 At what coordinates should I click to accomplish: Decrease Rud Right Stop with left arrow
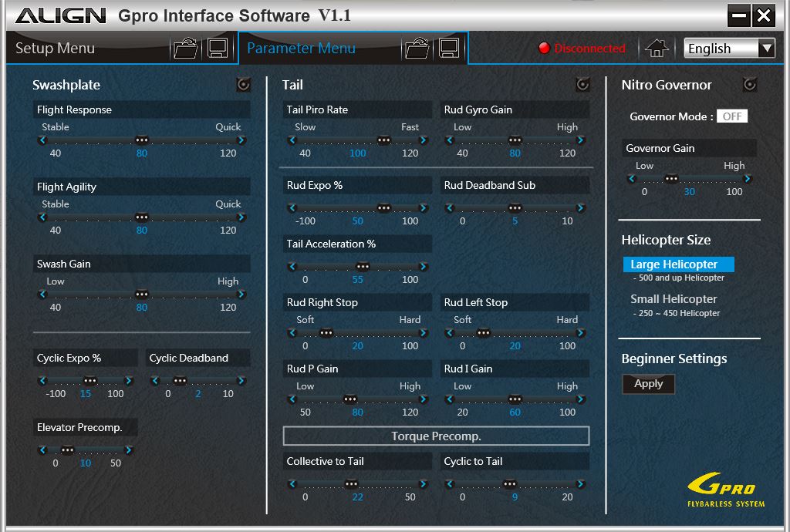tap(292, 332)
